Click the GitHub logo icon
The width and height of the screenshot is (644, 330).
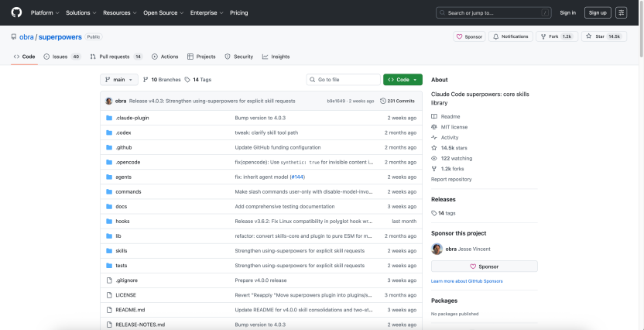coord(16,12)
